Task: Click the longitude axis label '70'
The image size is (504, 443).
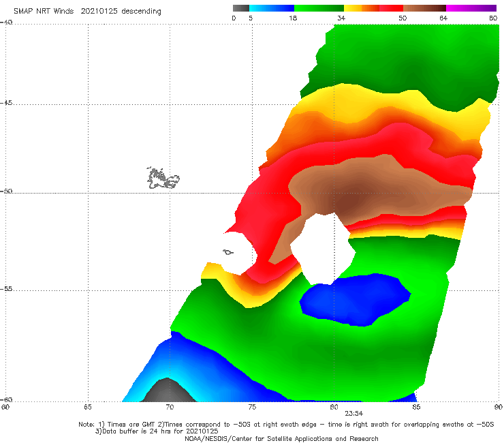Action: [x=170, y=407]
